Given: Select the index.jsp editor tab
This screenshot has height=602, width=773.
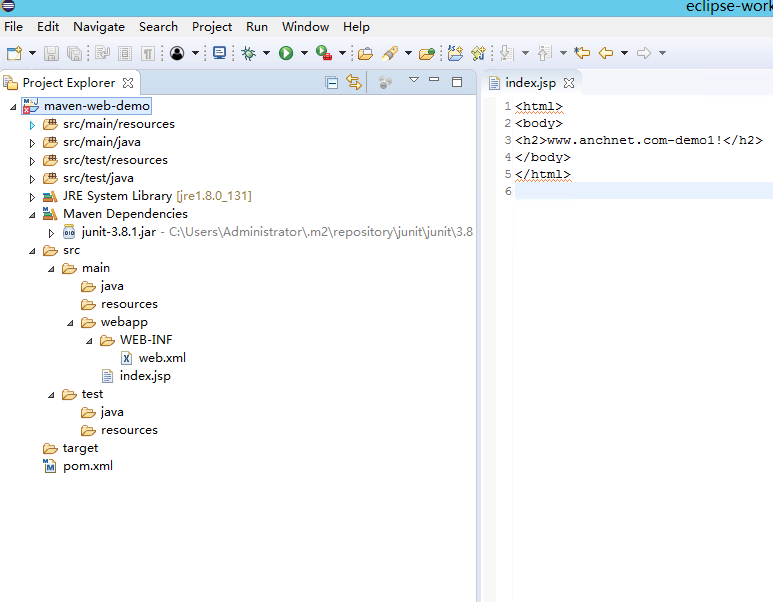Looking at the screenshot, I should coord(530,83).
